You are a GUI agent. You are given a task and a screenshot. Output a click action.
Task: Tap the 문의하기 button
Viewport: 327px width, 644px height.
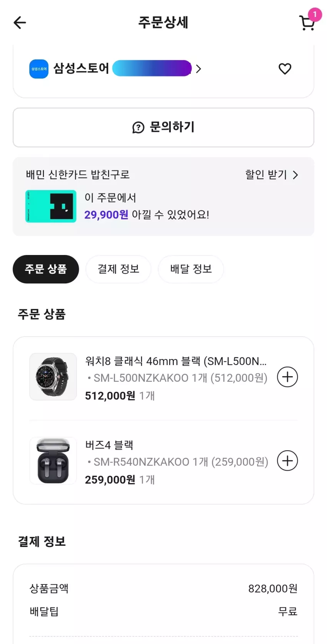(x=163, y=127)
